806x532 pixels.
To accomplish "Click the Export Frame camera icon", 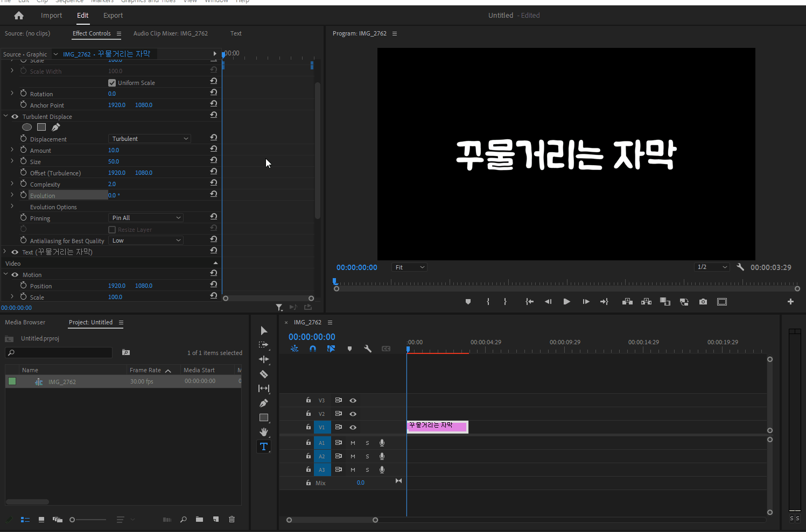I will pos(703,302).
